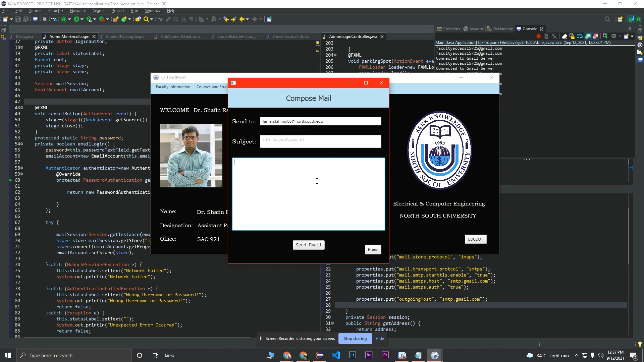Open the Search dialog via magnifier icon

[146, 19]
